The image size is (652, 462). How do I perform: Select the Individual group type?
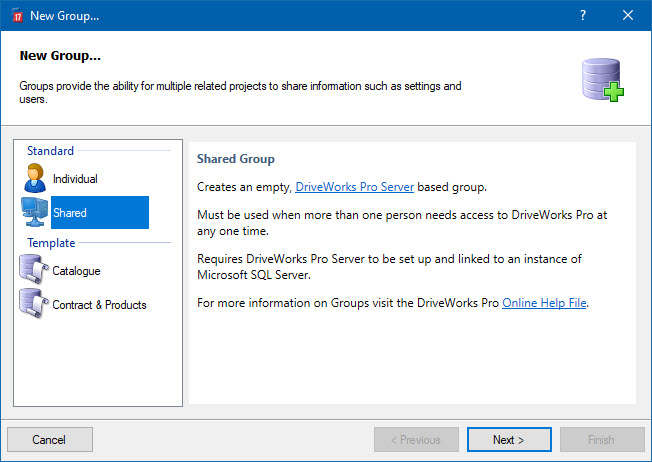[75, 179]
